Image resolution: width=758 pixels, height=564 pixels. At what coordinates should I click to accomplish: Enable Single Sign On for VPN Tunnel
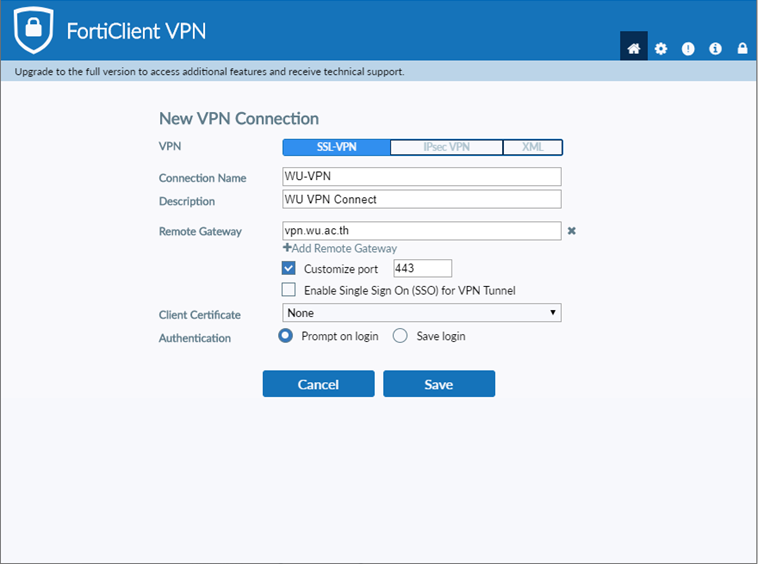(289, 290)
